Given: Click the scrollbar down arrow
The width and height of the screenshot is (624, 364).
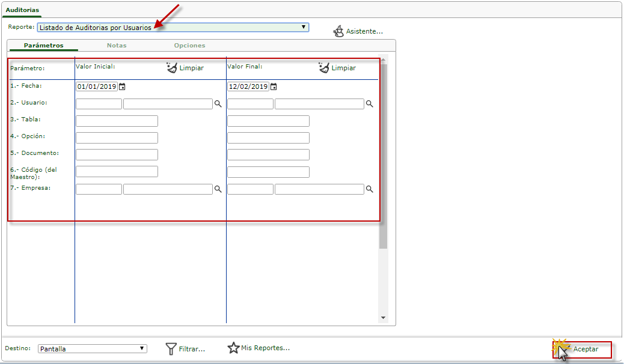Looking at the screenshot, I should [383, 318].
